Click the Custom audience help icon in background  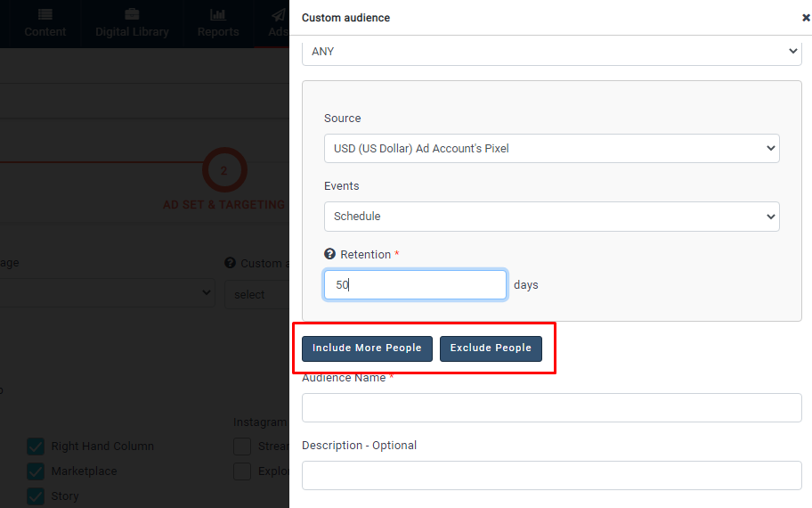point(230,263)
